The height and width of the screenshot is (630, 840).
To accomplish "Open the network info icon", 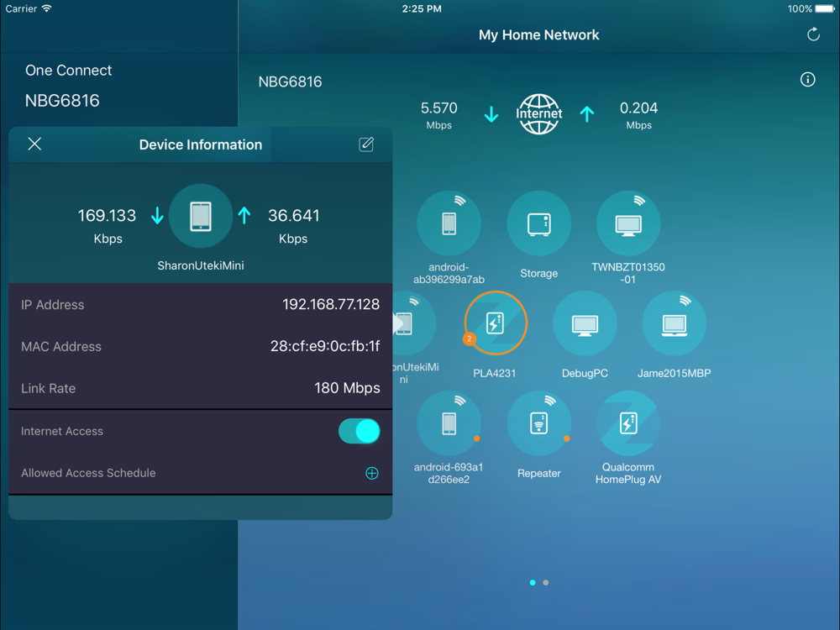I will coord(807,80).
